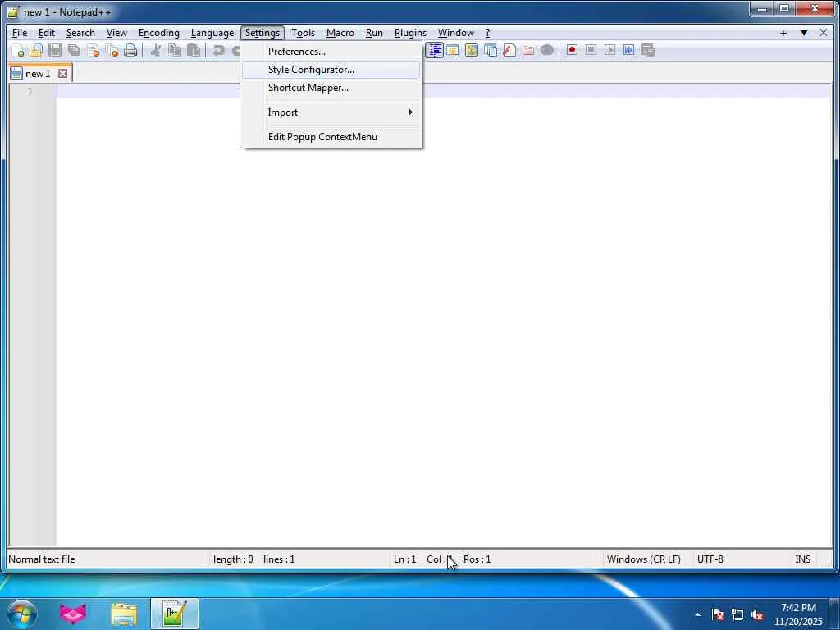840x630 pixels.
Task: Click 'Normal text file' in status bar
Action: pyautogui.click(x=42, y=559)
